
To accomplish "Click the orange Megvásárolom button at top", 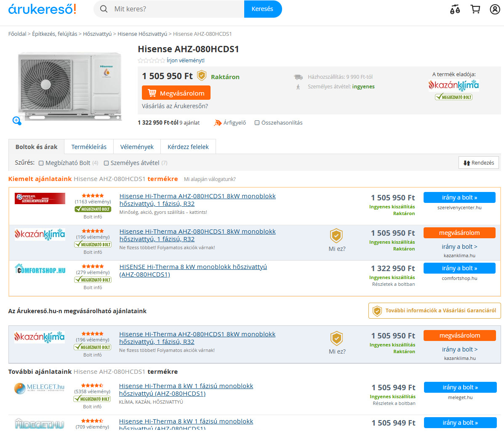I will [176, 93].
